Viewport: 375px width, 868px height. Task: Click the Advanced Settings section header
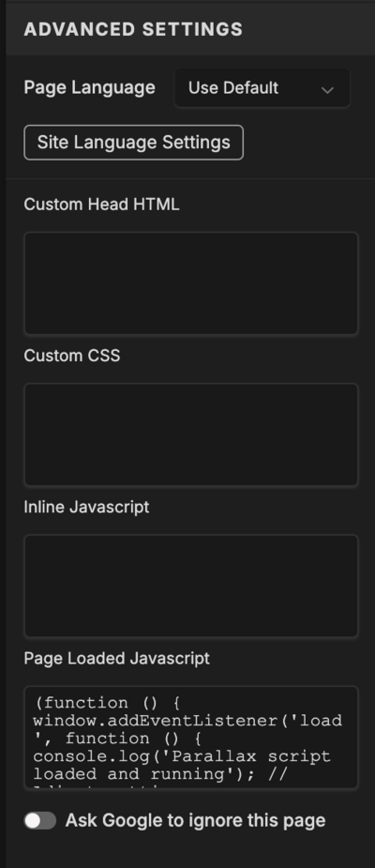coord(133,29)
